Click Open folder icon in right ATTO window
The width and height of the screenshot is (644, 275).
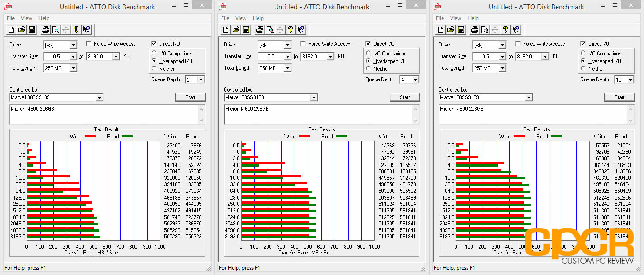[x=451, y=30]
